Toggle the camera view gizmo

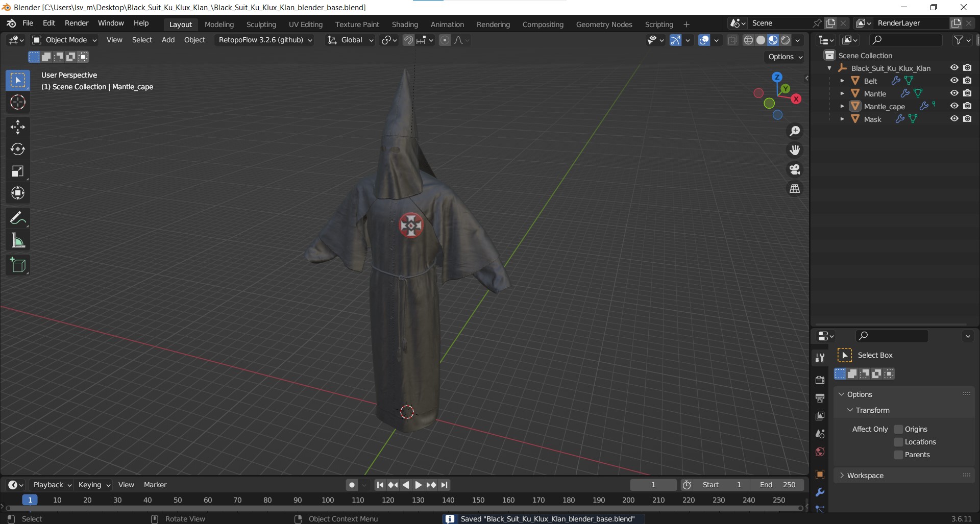pos(795,169)
